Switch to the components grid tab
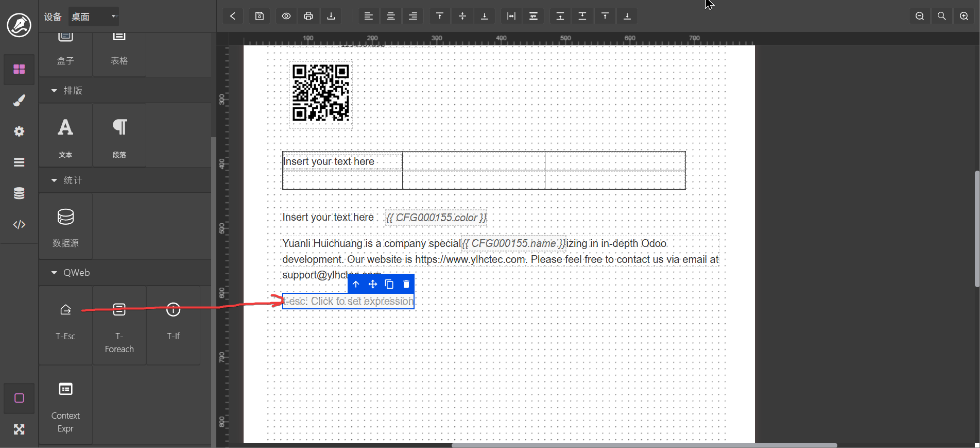980x448 pixels. (19, 69)
